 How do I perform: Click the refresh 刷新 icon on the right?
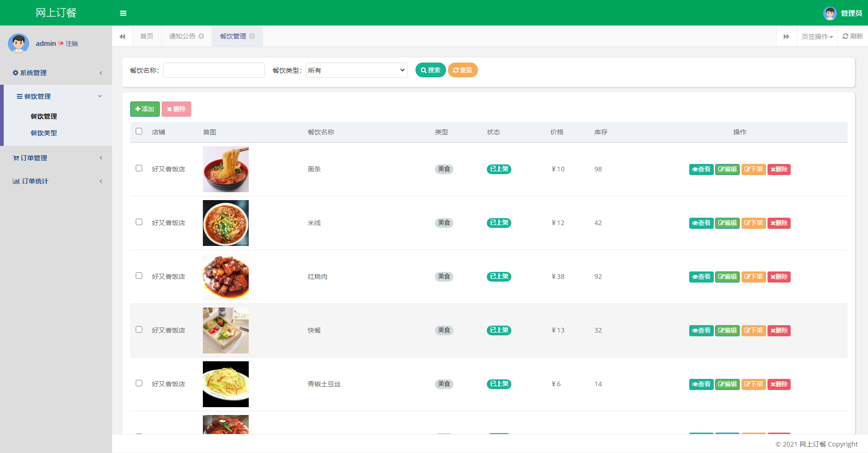click(852, 36)
